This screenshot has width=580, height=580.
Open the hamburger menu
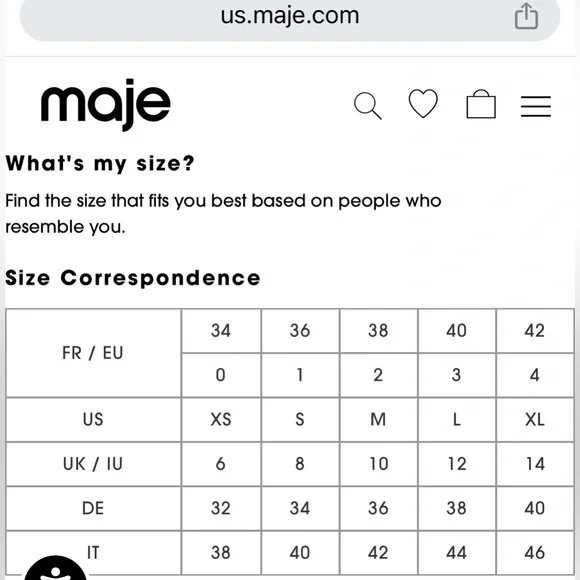[536, 106]
